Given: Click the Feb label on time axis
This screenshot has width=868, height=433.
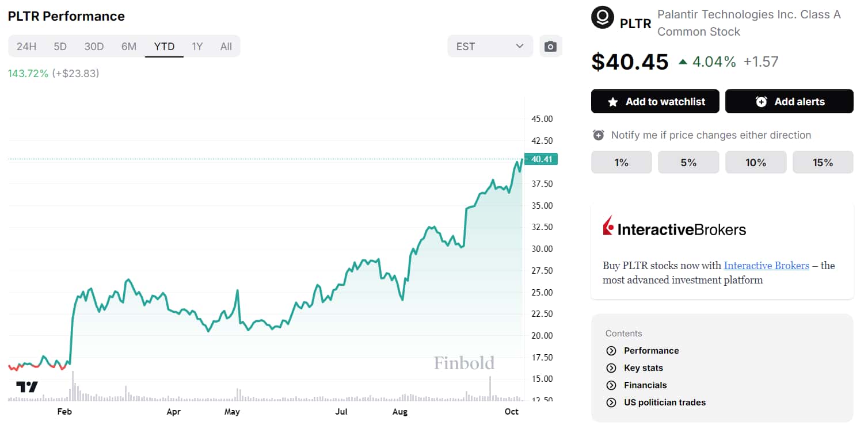Looking at the screenshot, I should point(64,412).
